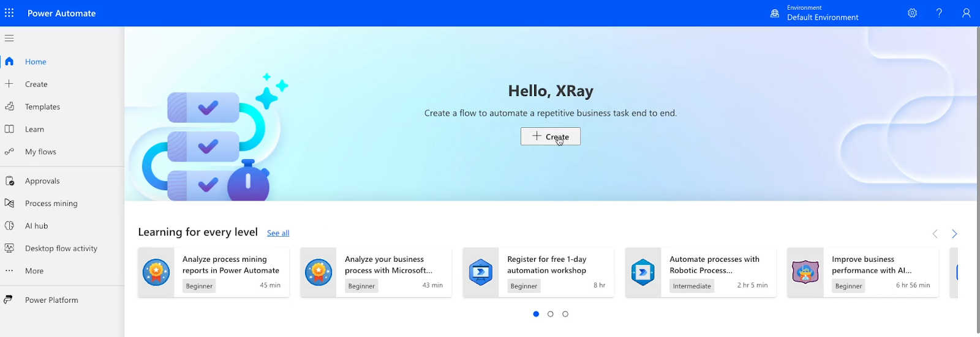Open My flows in the left navigation
The height and width of the screenshot is (337, 980).
40,152
